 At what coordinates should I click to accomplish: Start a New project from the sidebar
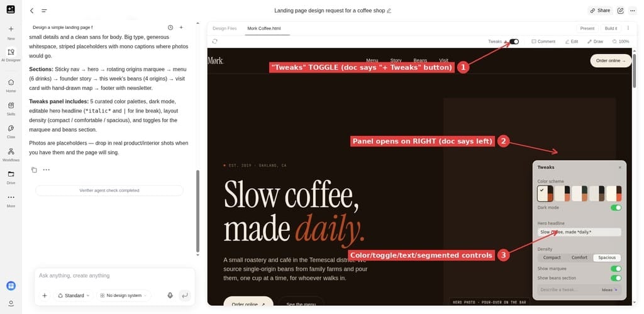(x=11, y=33)
